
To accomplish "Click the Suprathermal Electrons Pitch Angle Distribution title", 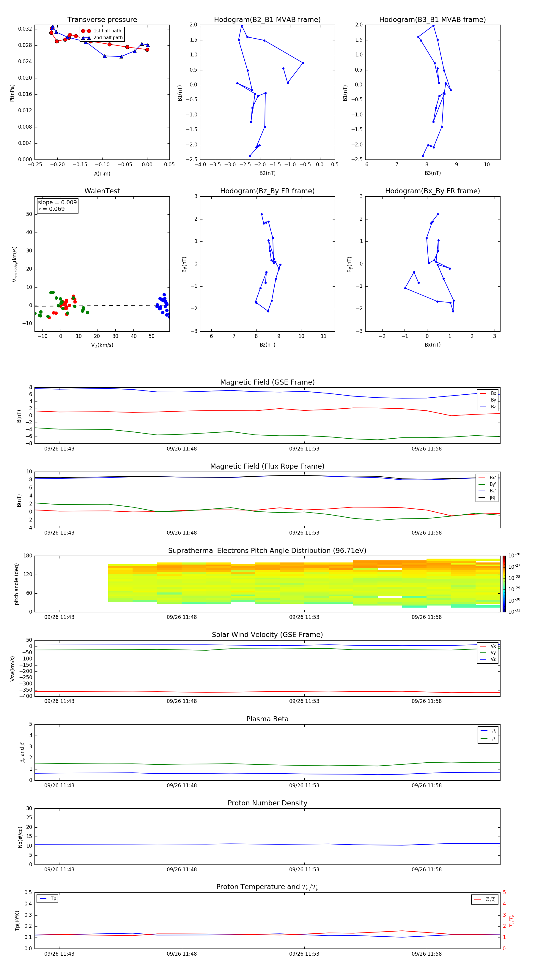I will [267, 551].
